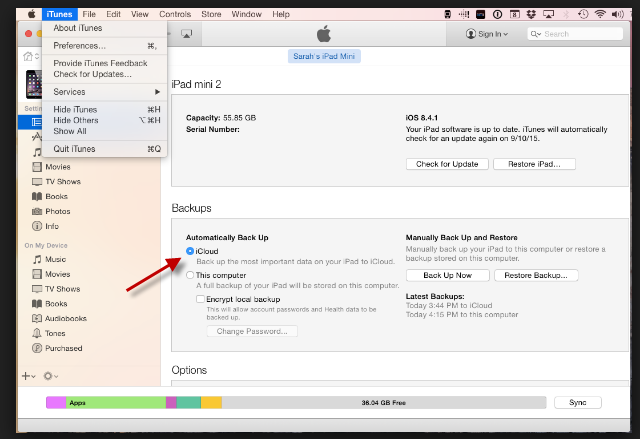Select the iCloud backup radio button
This screenshot has width=640, height=439.
click(190, 251)
